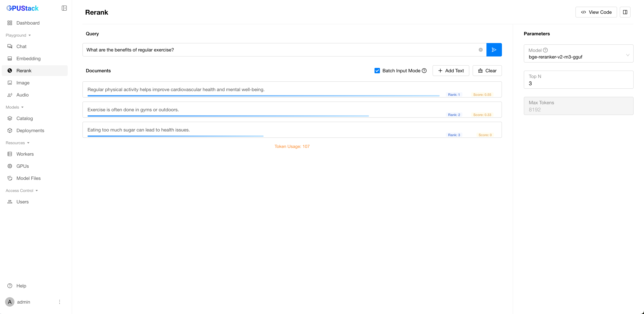Screen dimensions: 644x314
Task: Toggle the parameters panel layout icon
Action: tap(625, 12)
